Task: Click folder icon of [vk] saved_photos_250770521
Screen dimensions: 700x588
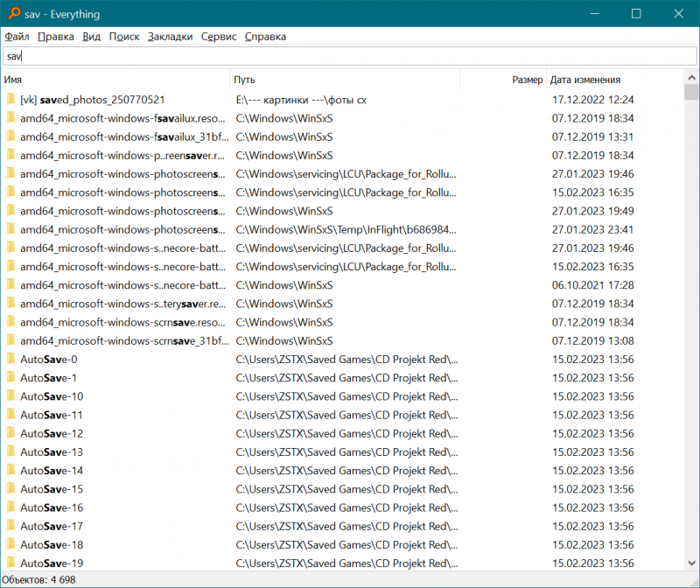Action: point(11,99)
